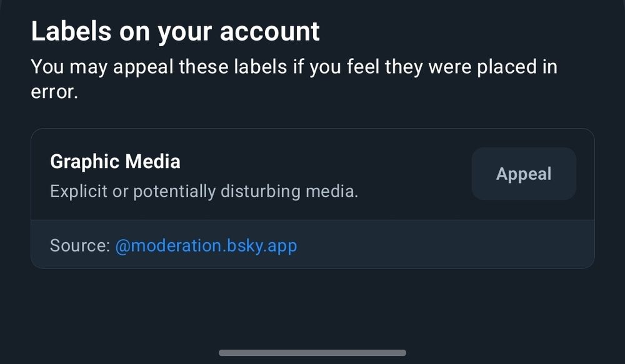Click the word "feel" in the instructions paragraph
Viewport: 625px width, 364px height.
pos(362,67)
